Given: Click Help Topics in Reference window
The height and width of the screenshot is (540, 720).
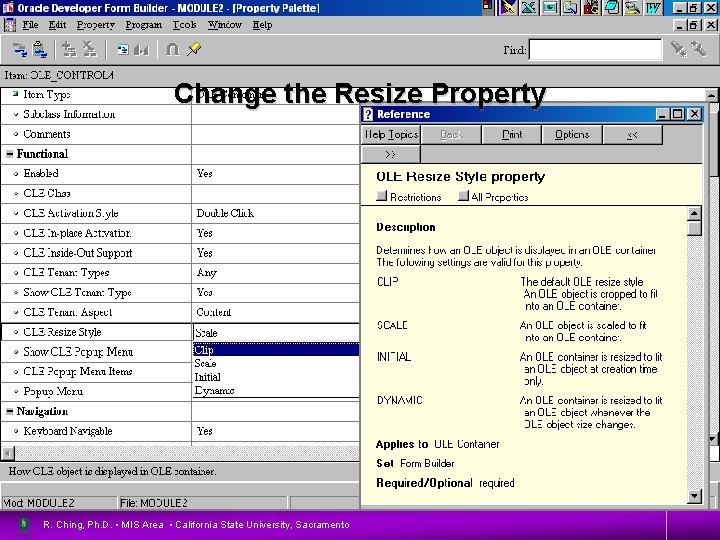Looking at the screenshot, I should pyautogui.click(x=391, y=135).
